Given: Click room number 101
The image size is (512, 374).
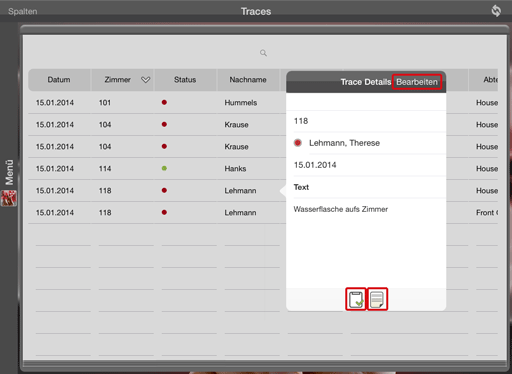Looking at the screenshot, I should (105, 103).
